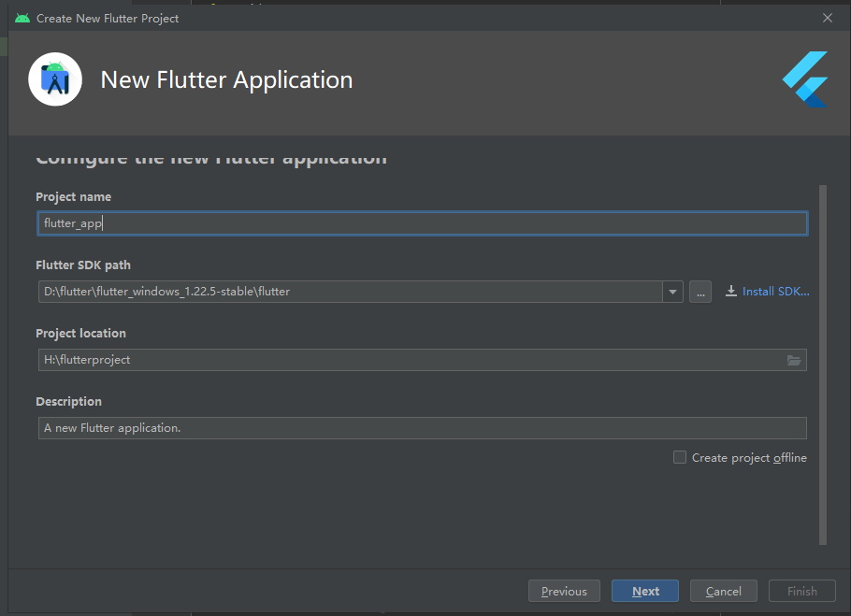Viewport: 851px width, 616px height.
Task: Click the Create New Flutter Project title text
Action: 108,19
